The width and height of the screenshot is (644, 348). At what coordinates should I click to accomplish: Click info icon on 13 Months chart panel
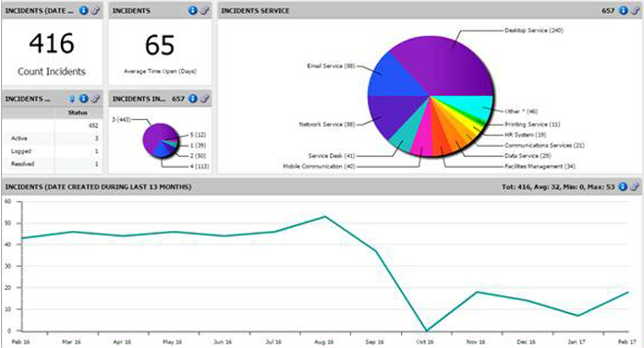623,186
